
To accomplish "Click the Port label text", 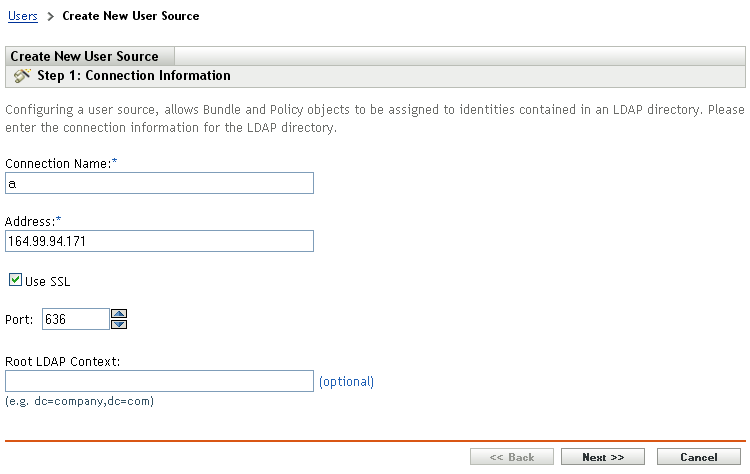I will 20,320.
